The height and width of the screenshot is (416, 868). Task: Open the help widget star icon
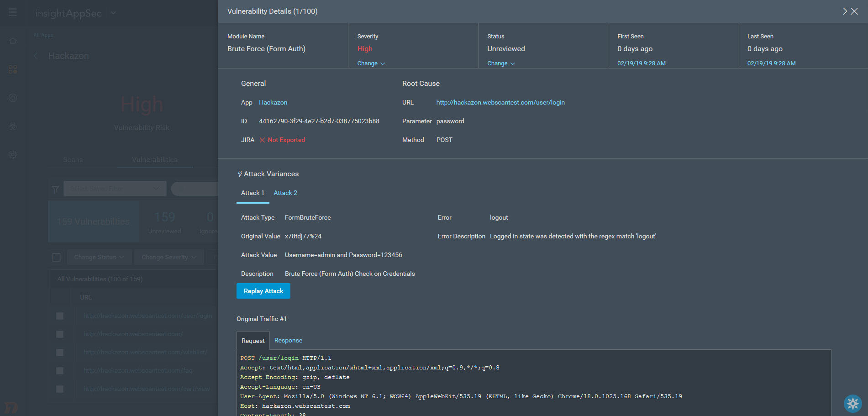852,403
